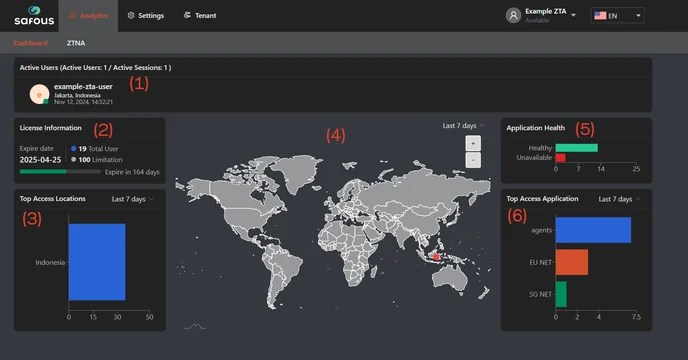Click the red Indonesia region on map
Image resolution: width=688 pixels, height=360 pixels.
tap(436, 257)
